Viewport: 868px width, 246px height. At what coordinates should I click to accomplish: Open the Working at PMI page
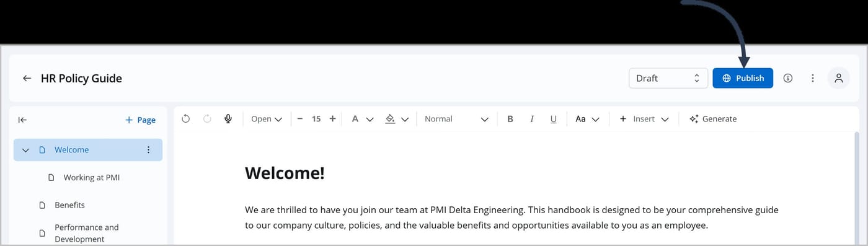(x=91, y=177)
